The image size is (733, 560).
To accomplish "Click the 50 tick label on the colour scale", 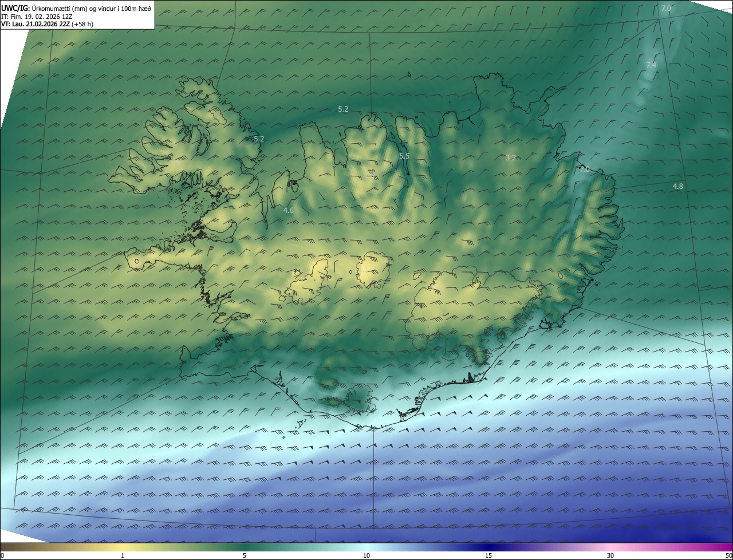I will 728,556.
